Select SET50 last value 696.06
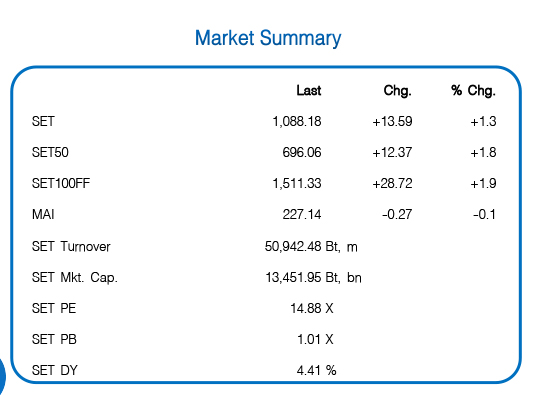This screenshot has width=544, height=396. [302, 152]
